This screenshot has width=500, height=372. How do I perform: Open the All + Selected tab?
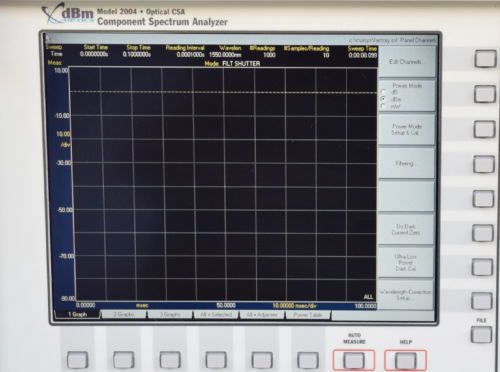point(216,314)
